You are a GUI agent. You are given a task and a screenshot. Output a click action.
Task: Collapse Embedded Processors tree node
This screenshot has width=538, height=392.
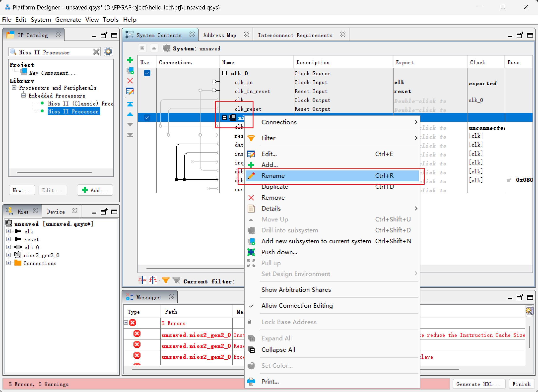(24, 96)
